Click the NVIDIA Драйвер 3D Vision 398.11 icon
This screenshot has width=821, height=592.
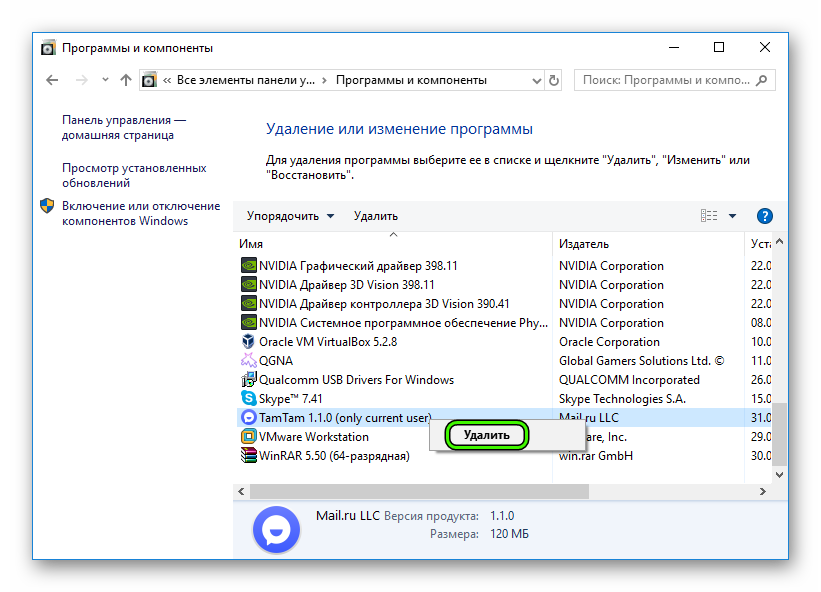[248, 285]
